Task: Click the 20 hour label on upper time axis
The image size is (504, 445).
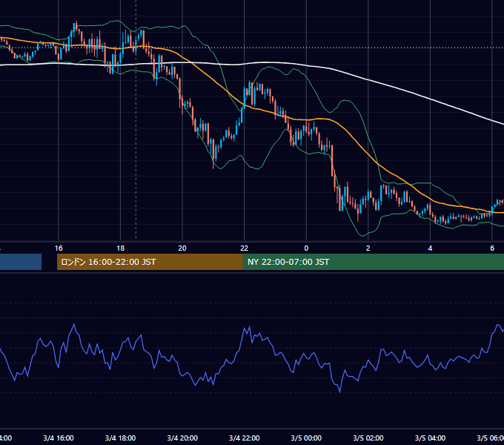Action: click(x=182, y=248)
